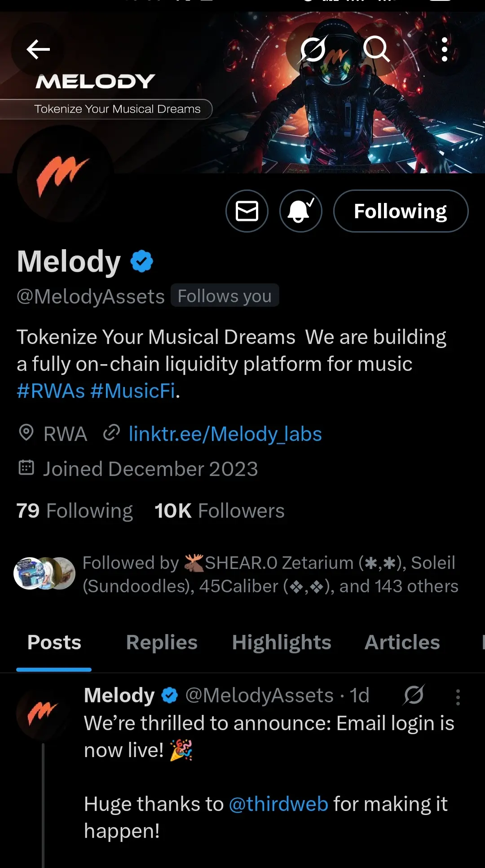Screen dimensions: 485x868
Task: Switch to the Replies tab
Action: point(162,643)
